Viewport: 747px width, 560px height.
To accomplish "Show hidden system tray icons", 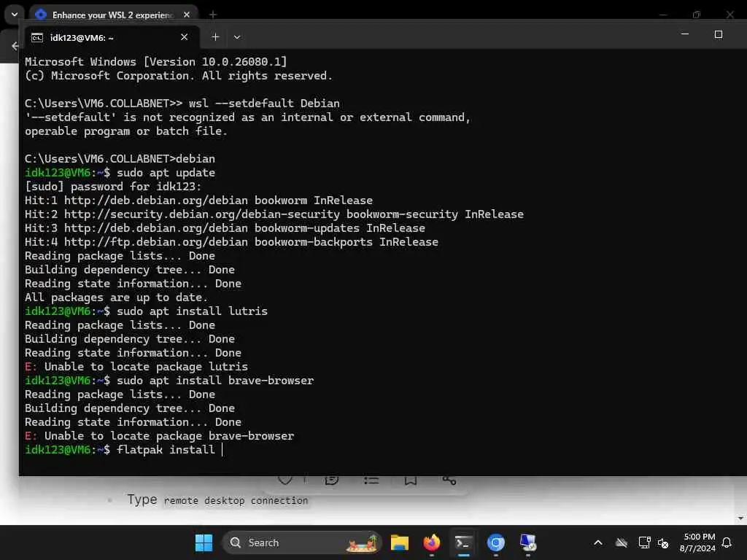I will (x=598, y=542).
